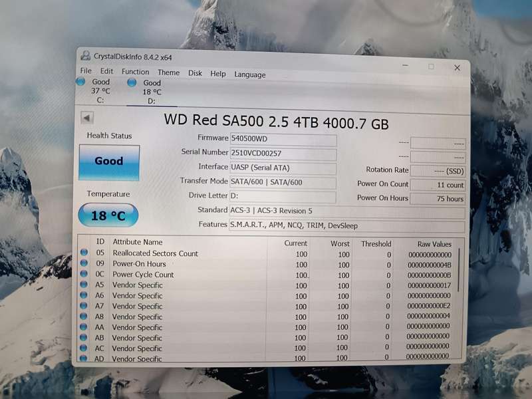Open the Function menu
Screen dimensions: 532x399
(136, 72)
